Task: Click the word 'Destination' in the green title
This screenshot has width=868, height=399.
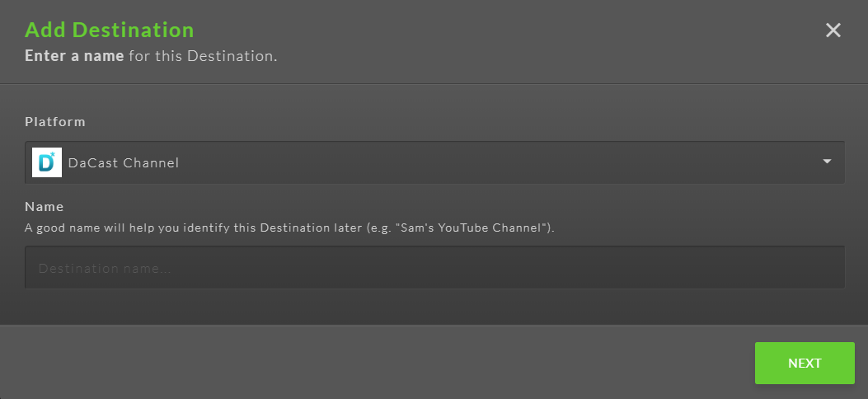Action: (x=134, y=30)
